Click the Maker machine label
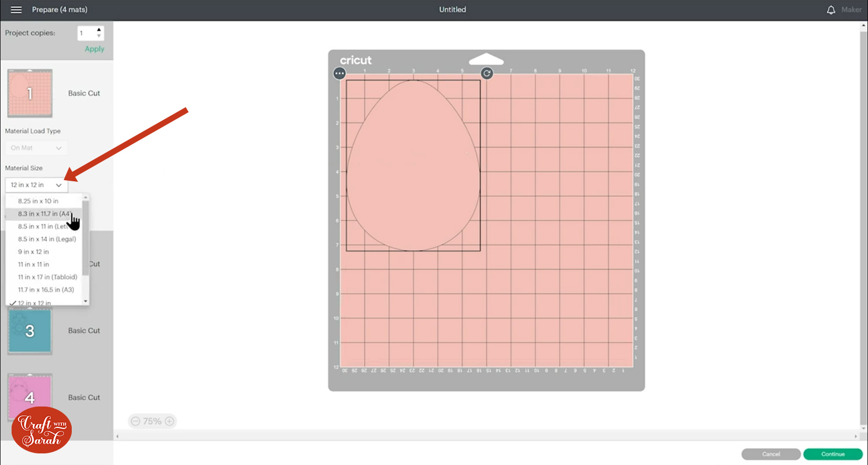This screenshot has height=465, width=868. [852, 10]
